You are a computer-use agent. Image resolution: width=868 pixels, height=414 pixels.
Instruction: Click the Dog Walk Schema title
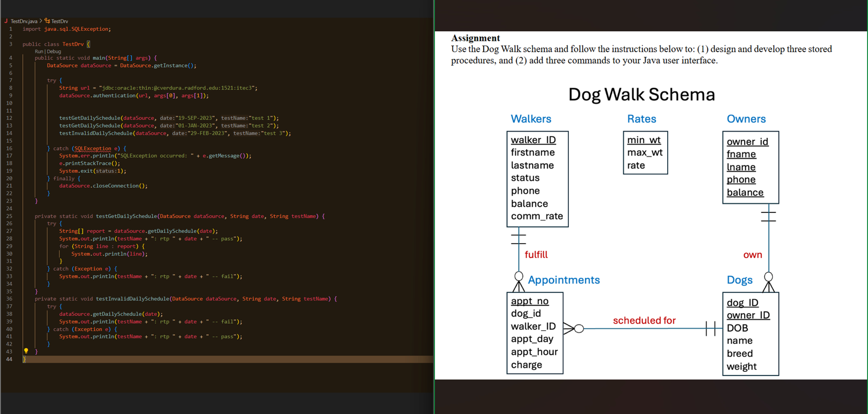pos(642,95)
